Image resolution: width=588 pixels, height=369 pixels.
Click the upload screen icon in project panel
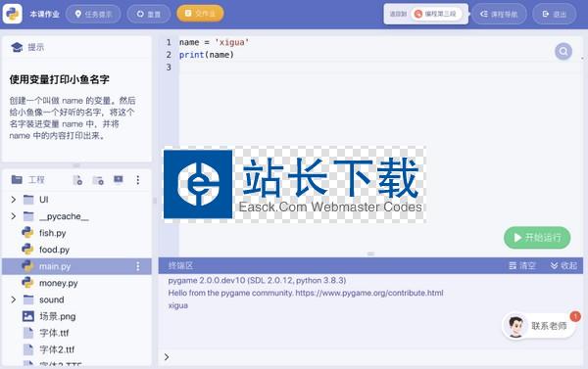coord(119,180)
